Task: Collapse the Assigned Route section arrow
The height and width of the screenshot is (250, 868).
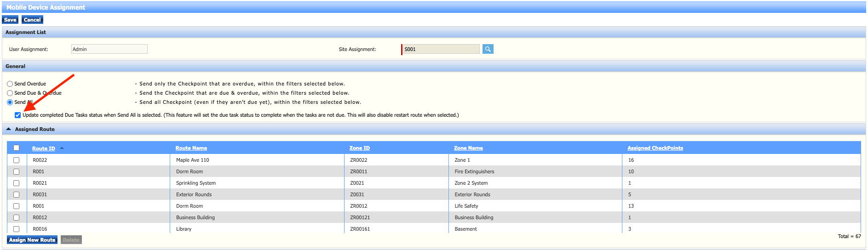Action: click(8, 130)
